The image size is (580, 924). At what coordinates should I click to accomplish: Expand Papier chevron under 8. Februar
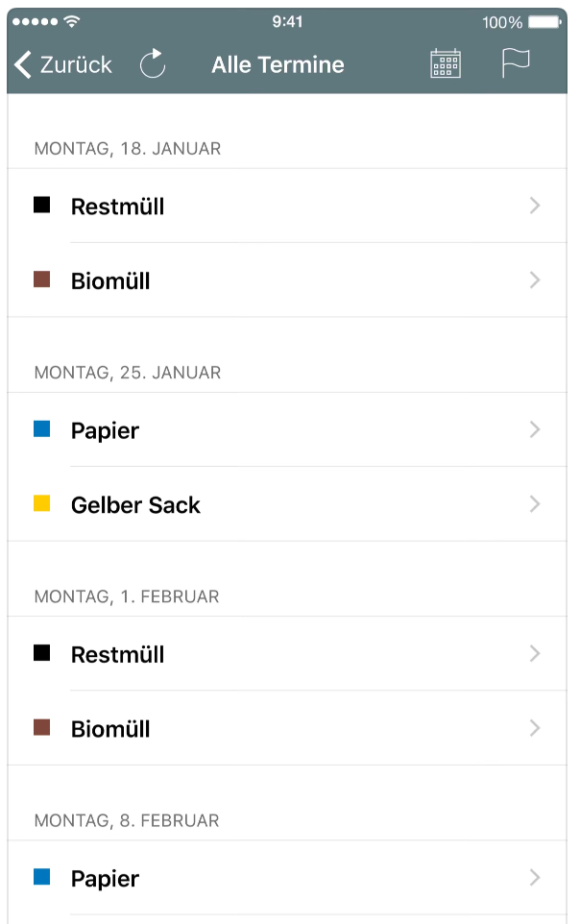point(535,878)
